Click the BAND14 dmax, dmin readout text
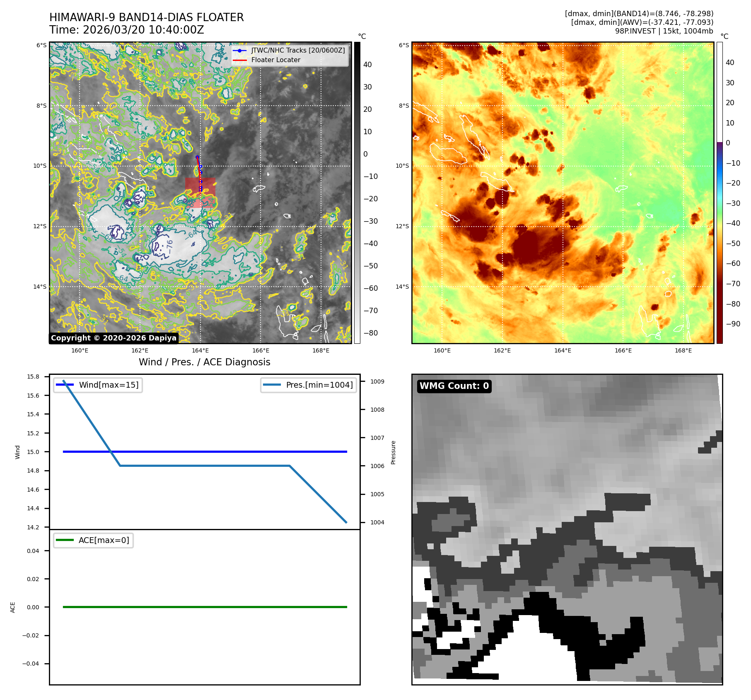The height and width of the screenshot is (700, 751). pyautogui.click(x=639, y=14)
